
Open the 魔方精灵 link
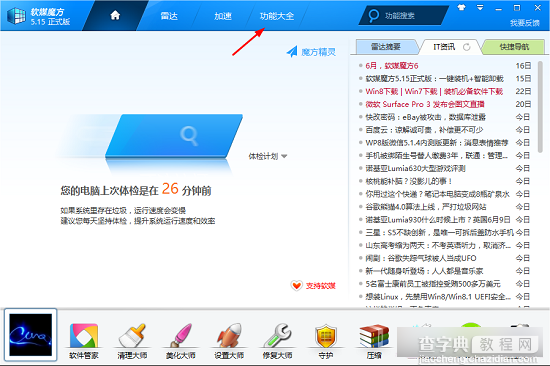pos(311,52)
